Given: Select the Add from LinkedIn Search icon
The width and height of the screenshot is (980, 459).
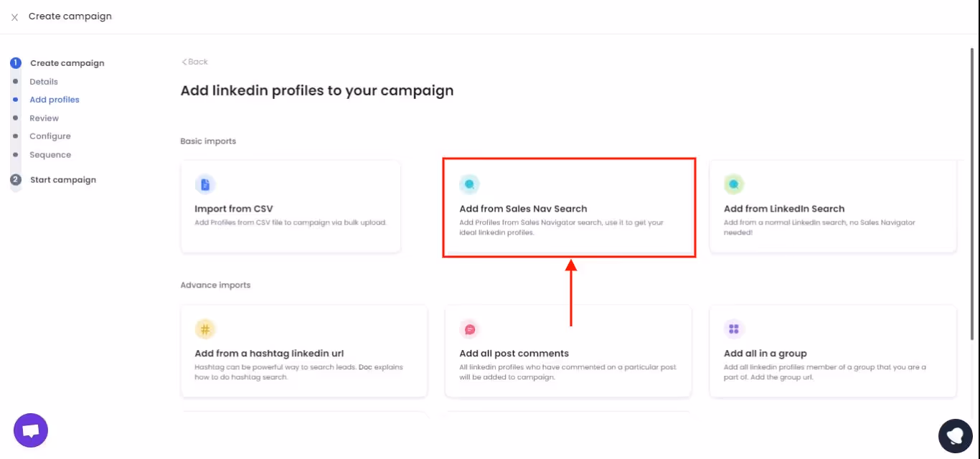Looking at the screenshot, I should [x=734, y=184].
